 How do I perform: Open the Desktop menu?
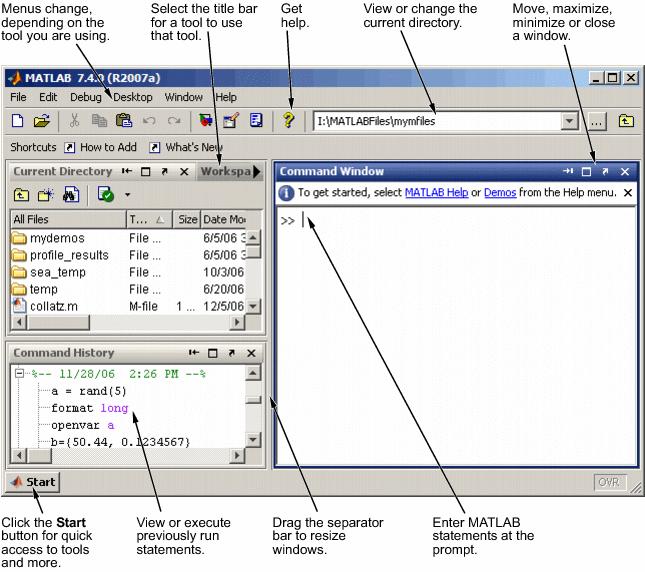[x=133, y=97]
